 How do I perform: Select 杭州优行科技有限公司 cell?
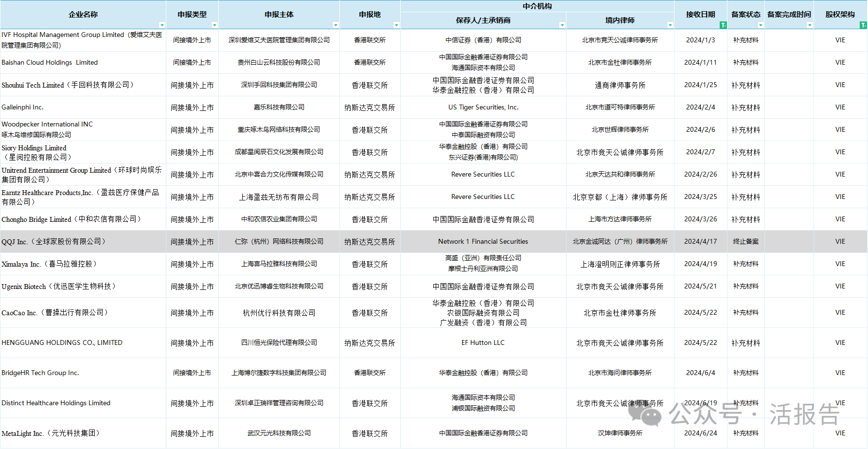(x=279, y=313)
